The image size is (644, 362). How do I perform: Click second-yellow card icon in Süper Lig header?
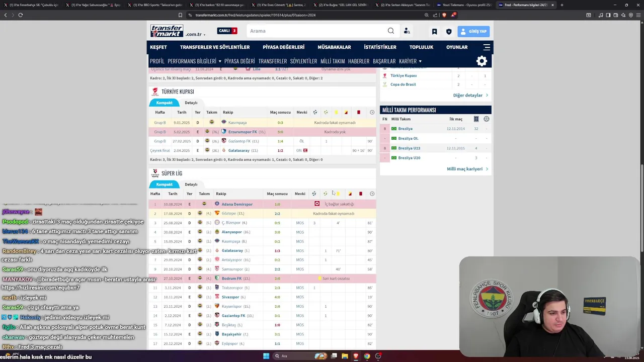coord(350,194)
